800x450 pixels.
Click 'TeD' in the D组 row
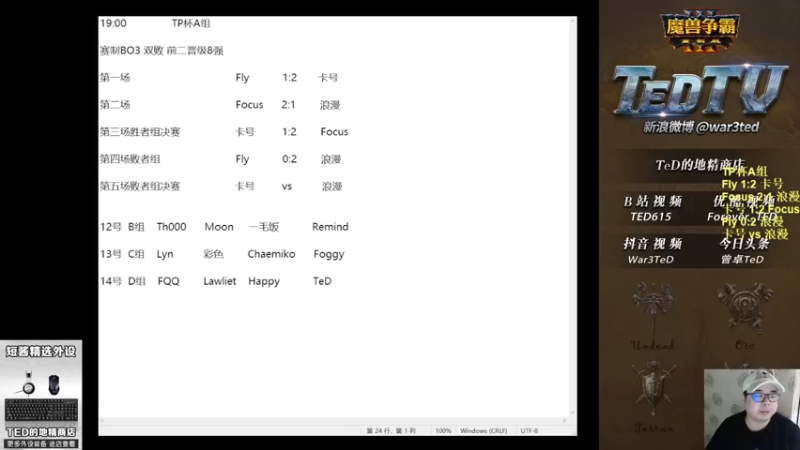click(322, 281)
